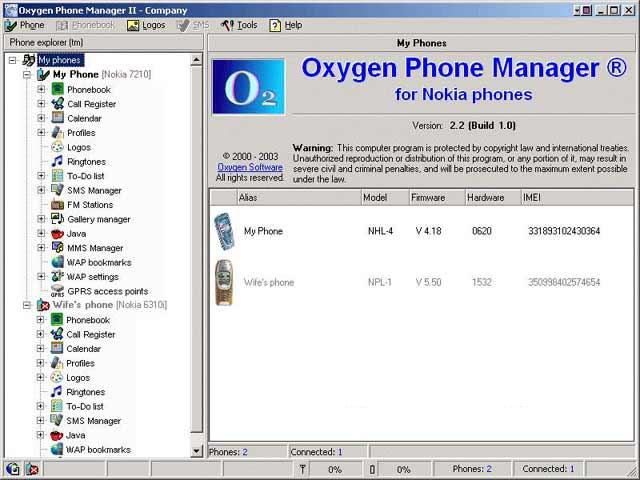This screenshot has height=480, width=640.
Task: Open the Phone menu
Action: point(25,25)
